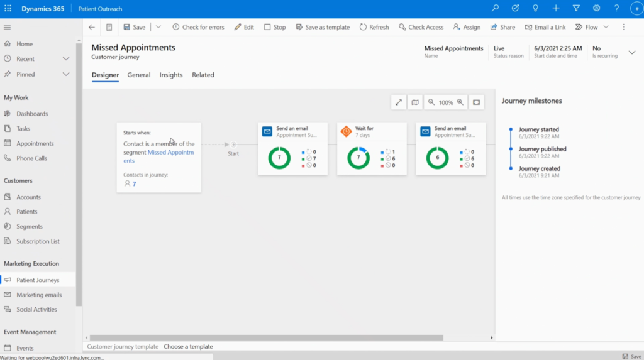The image size is (644, 360).
Task: Click Save as template
Action: point(323,27)
